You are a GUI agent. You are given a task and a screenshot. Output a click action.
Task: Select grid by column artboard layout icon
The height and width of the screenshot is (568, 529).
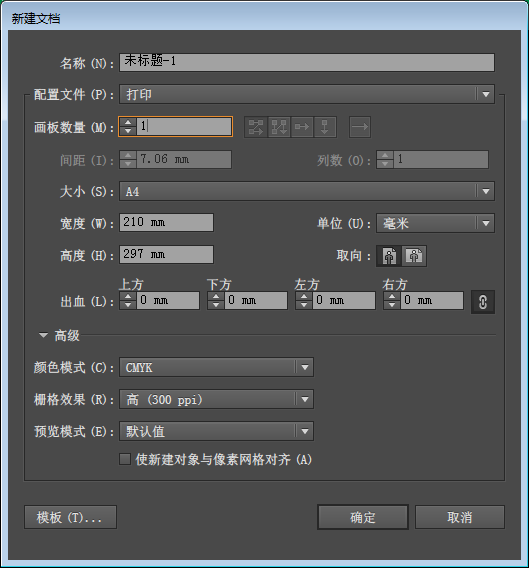(x=279, y=127)
